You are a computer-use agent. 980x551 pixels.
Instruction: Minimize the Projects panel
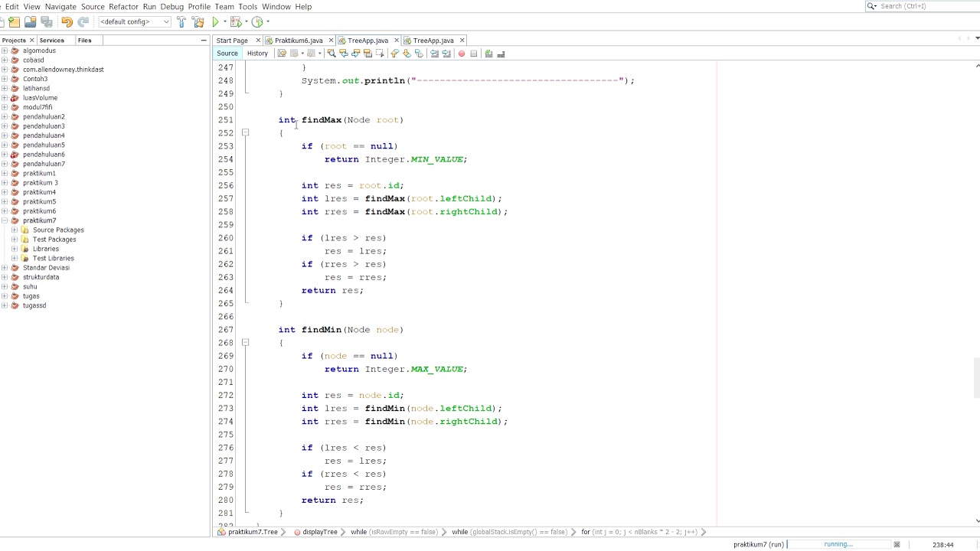204,40
